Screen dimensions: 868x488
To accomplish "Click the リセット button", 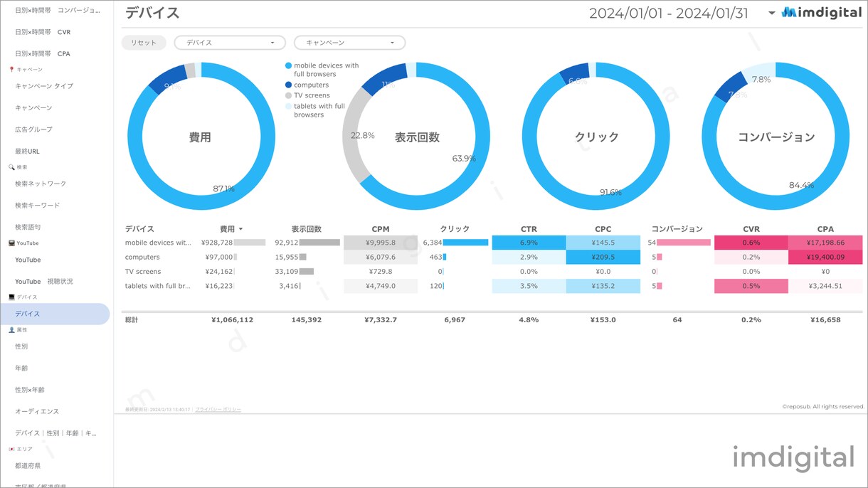I will point(144,43).
